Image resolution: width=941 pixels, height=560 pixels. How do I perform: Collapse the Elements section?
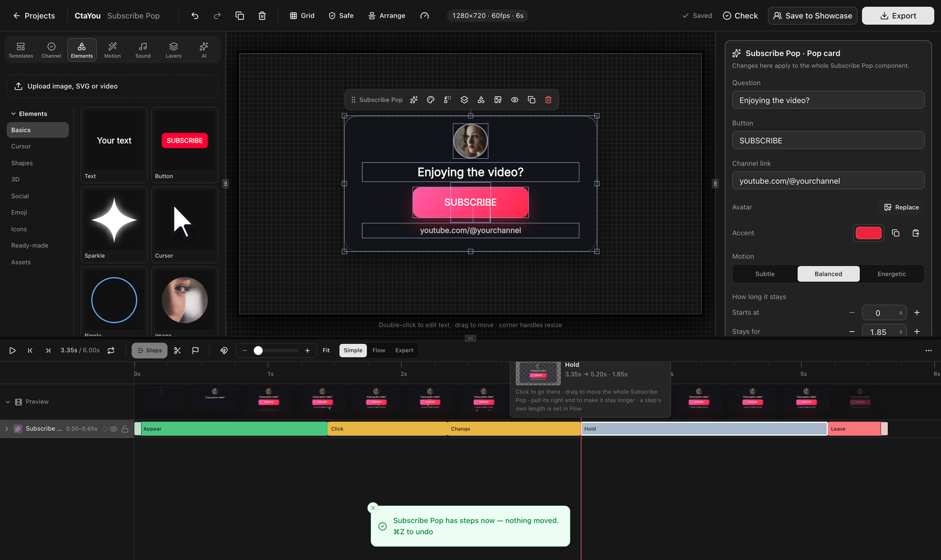tap(29, 114)
